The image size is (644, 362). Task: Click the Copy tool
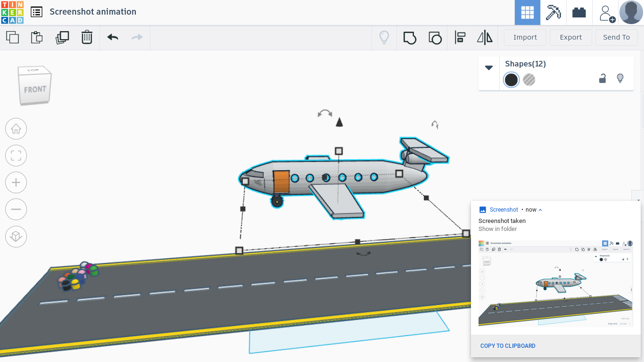pyautogui.click(x=12, y=37)
